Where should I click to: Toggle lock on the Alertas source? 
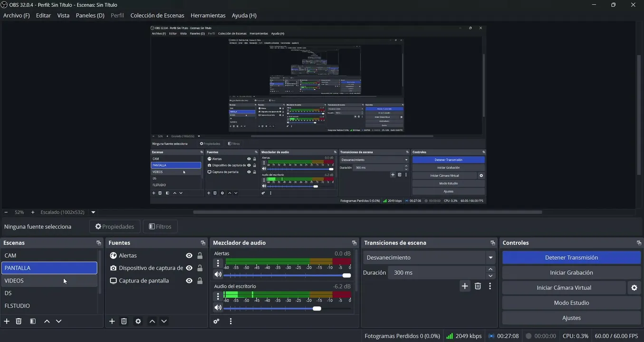click(x=200, y=256)
